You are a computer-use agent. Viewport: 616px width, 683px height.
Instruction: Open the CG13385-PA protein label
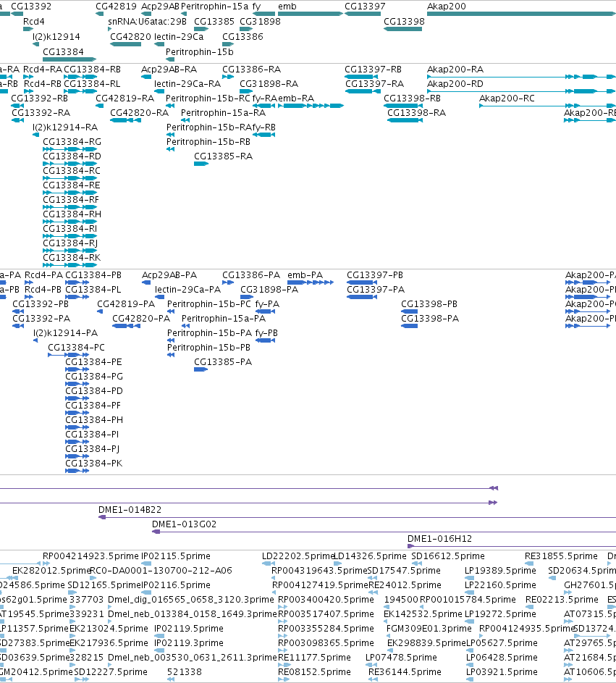tap(223, 362)
